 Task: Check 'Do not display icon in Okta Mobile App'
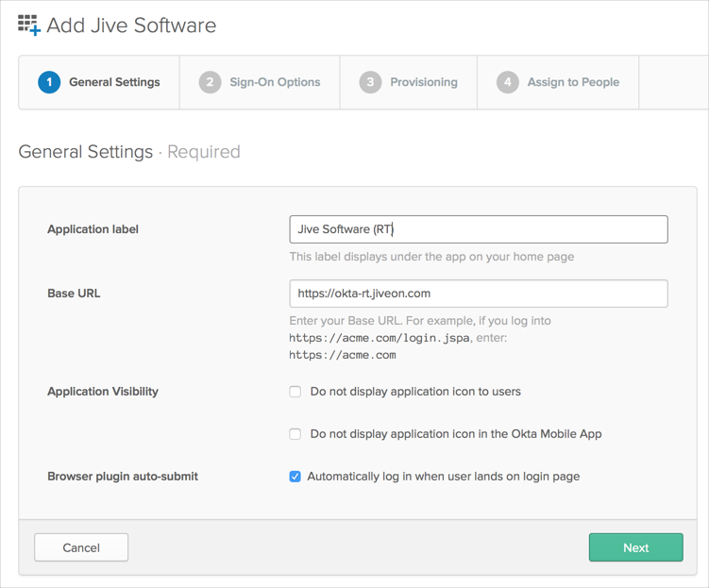tap(295, 434)
